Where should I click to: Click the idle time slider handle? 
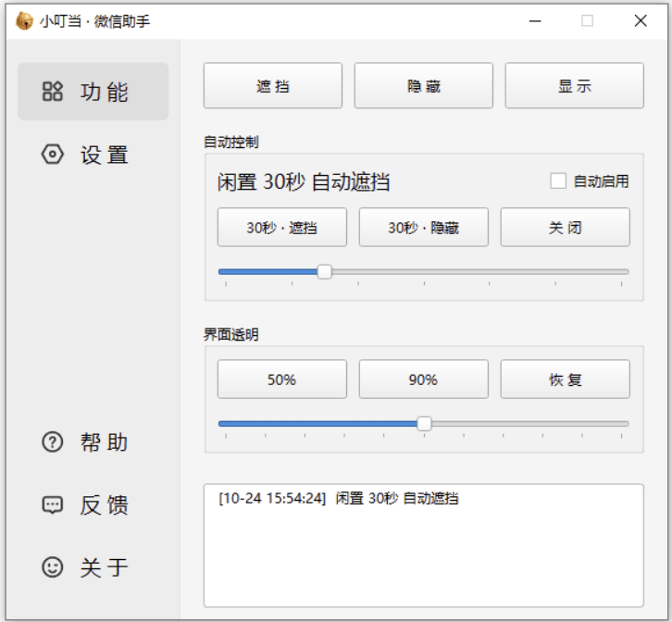coord(324,271)
